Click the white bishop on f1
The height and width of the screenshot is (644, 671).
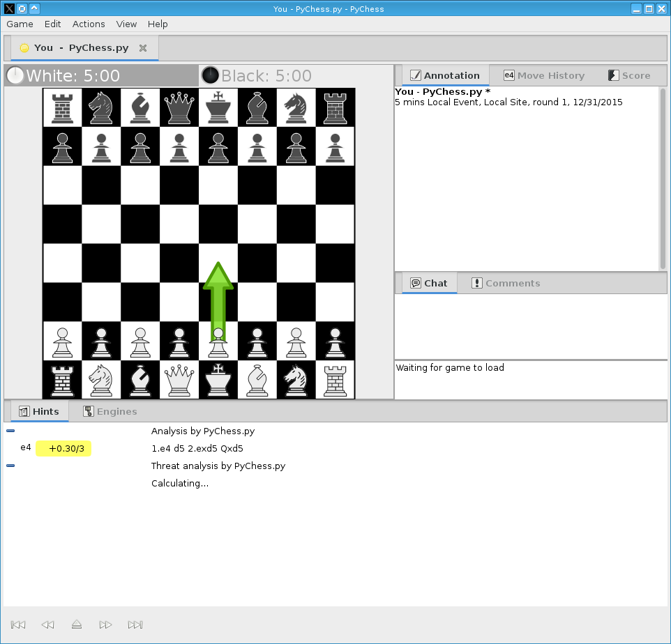(257, 380)
